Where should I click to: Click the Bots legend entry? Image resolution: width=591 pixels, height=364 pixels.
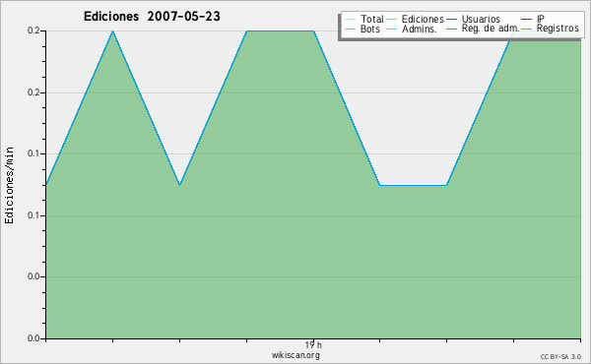[362, 29]
